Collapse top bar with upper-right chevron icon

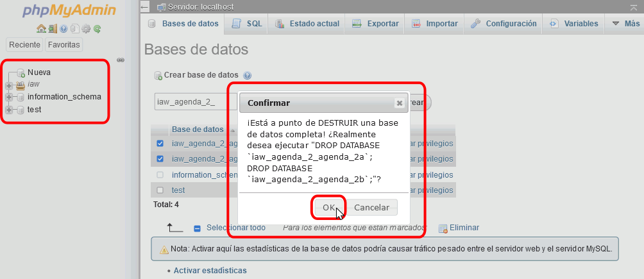[x=635, y=8]
